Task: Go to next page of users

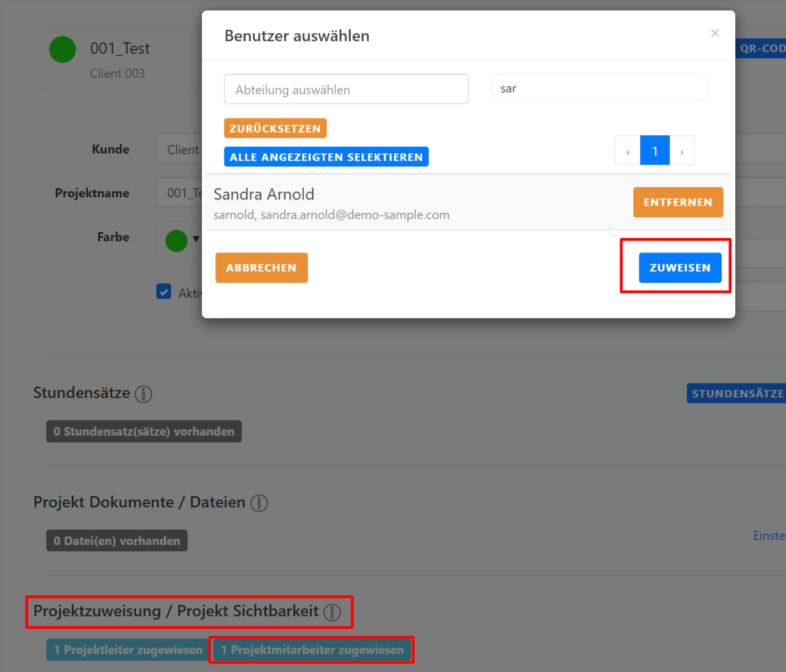Action: pos(682,151)
